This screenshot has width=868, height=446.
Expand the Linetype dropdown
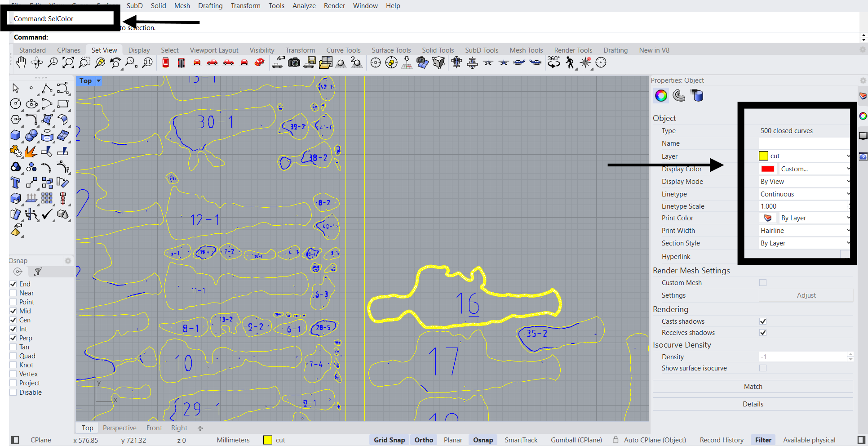804,194
